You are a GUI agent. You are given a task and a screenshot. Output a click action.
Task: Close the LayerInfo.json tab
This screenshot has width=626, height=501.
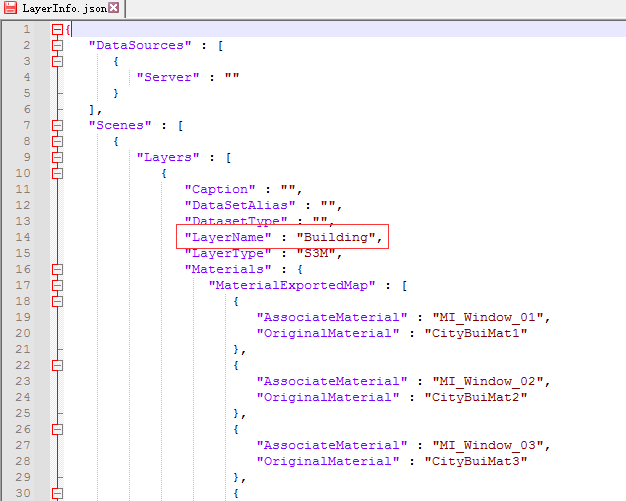113,9
